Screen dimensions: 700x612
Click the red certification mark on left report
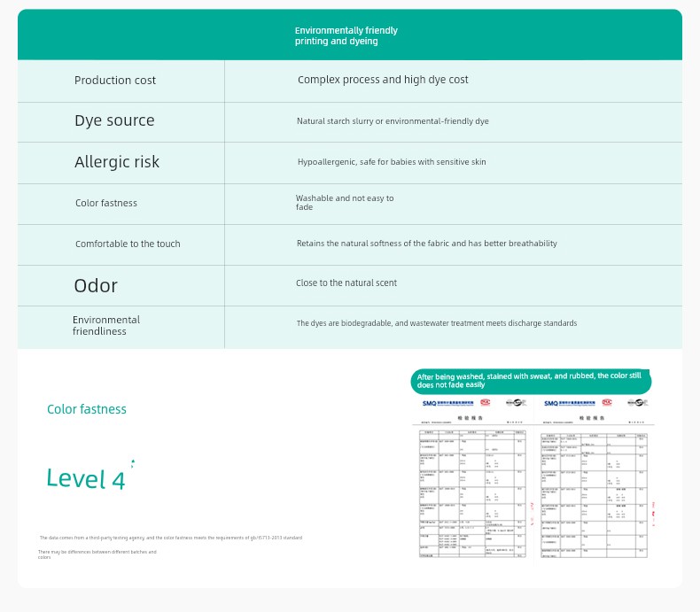(x=486, y=402)
